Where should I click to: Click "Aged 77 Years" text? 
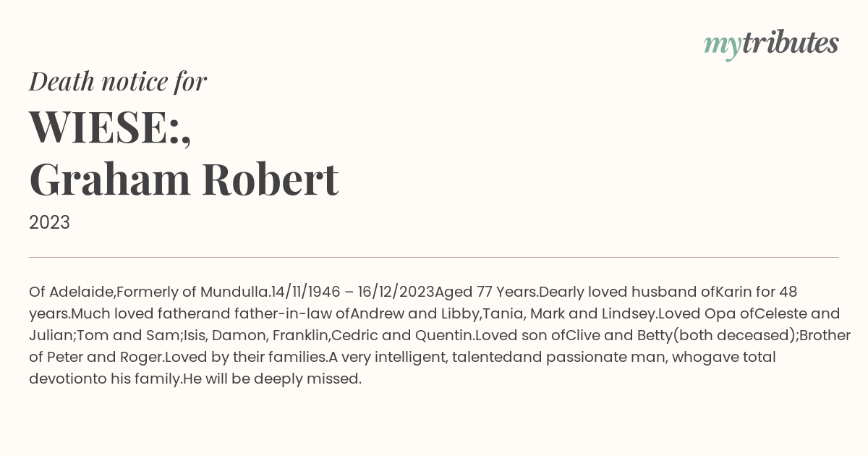[485, 292]
